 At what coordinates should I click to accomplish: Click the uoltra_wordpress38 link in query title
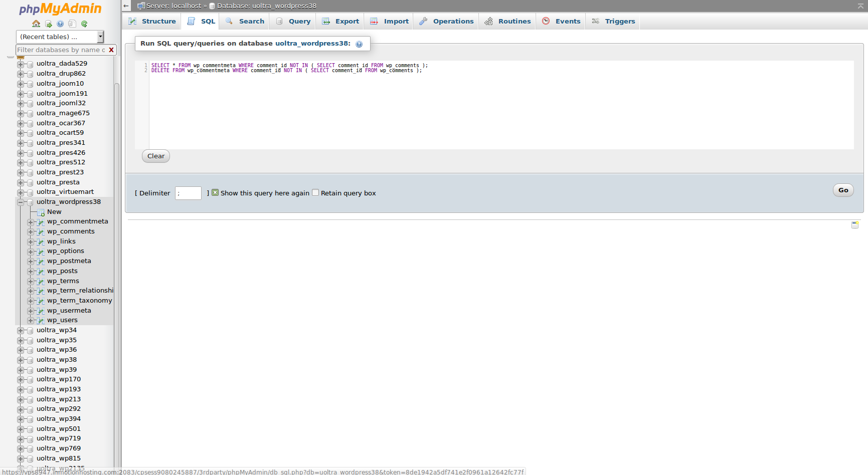312,44
